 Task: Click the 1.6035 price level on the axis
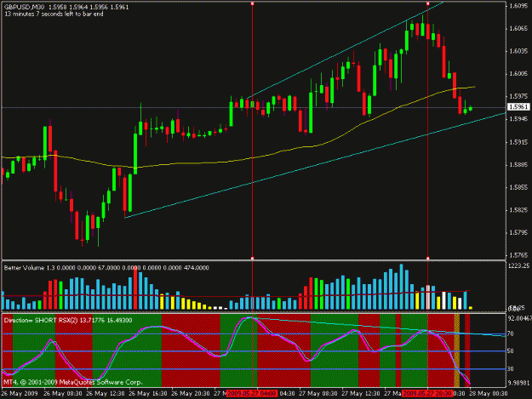pos(518,51)
